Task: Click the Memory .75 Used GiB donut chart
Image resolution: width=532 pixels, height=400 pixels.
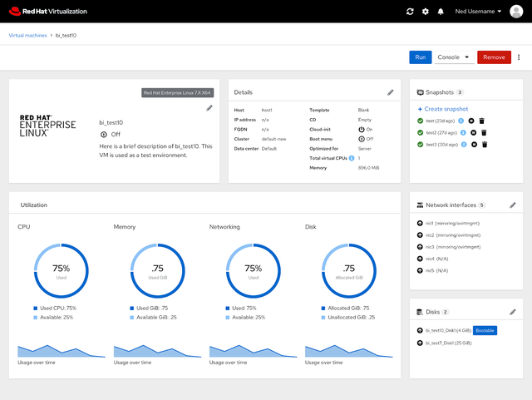Action: point(158,270)
